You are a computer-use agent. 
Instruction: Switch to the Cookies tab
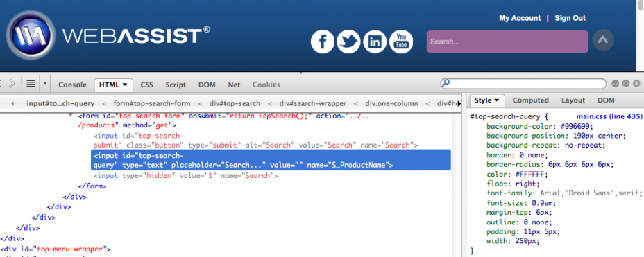pos(266,85)
